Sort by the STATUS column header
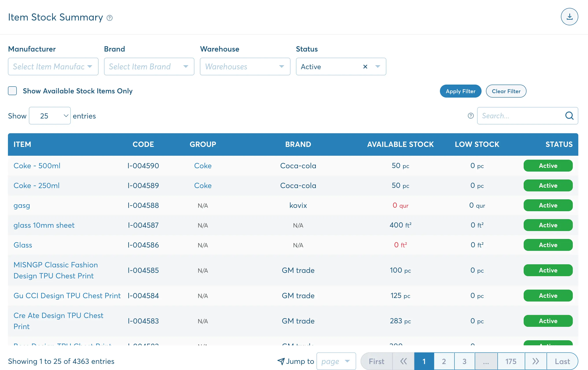 (559, 144)
